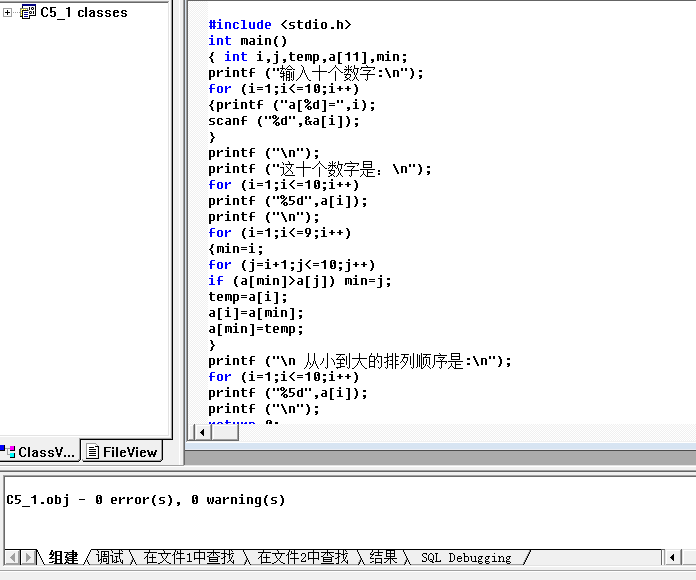Select the C5_1 classes tree label
The image size is (696, 580).
(x=84, y=13)
